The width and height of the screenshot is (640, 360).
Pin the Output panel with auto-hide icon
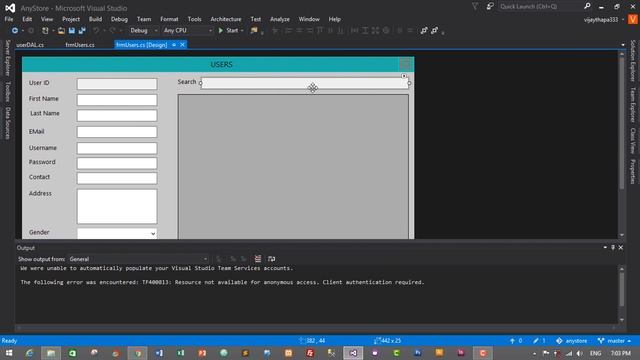(x=613, y=248)
